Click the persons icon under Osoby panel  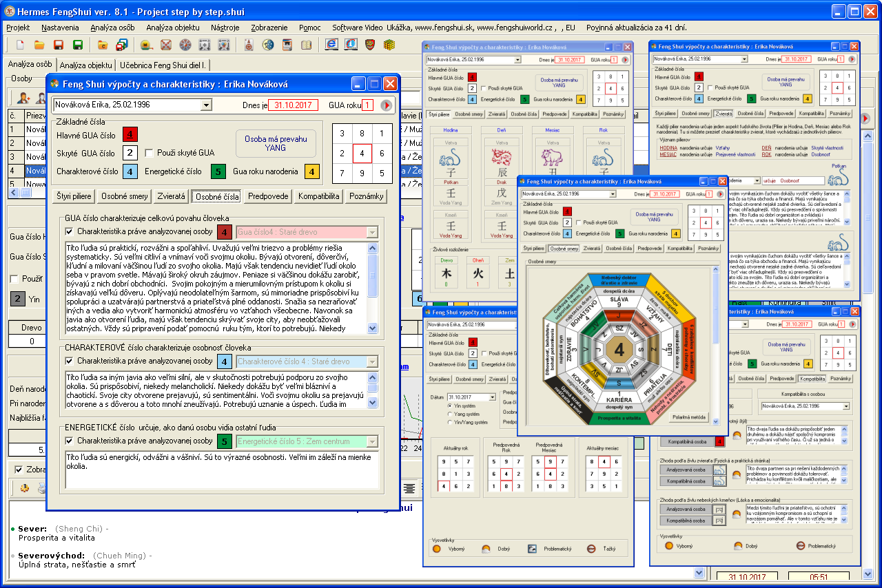pos(24,97)
